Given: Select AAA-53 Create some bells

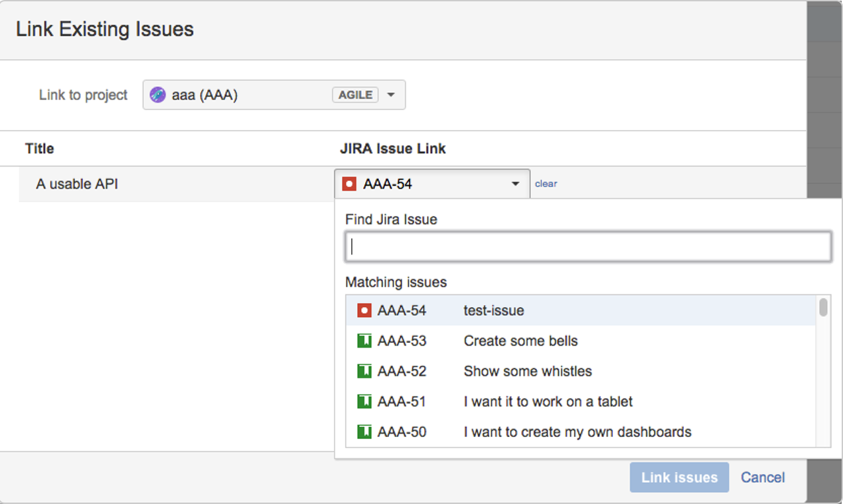Looking at the screenshot, I should point(580,341).
